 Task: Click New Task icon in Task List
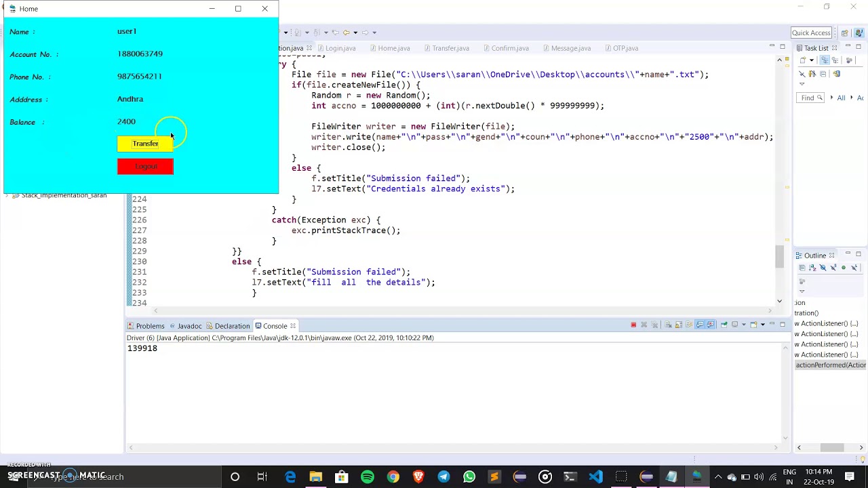tap(803, 60)
